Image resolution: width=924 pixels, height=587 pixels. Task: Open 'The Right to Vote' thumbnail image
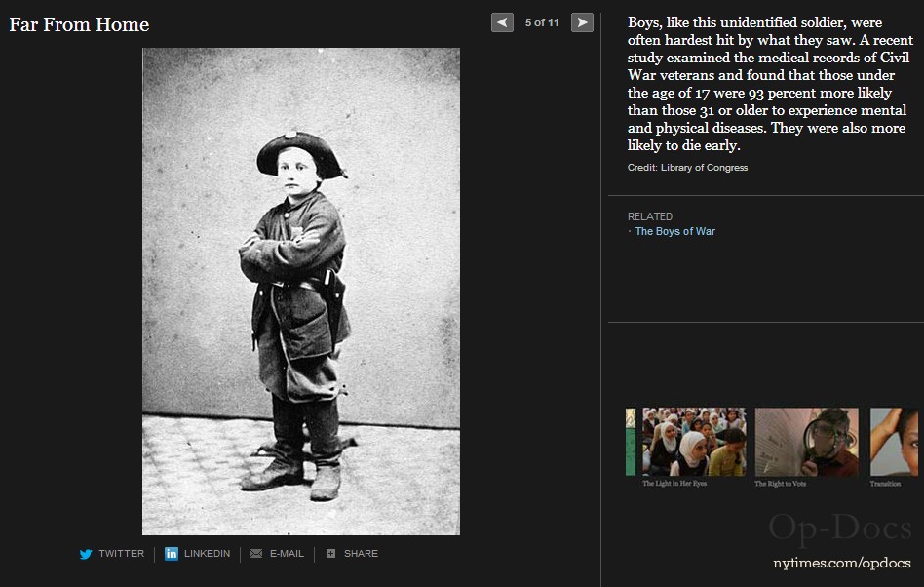(806, 441)
